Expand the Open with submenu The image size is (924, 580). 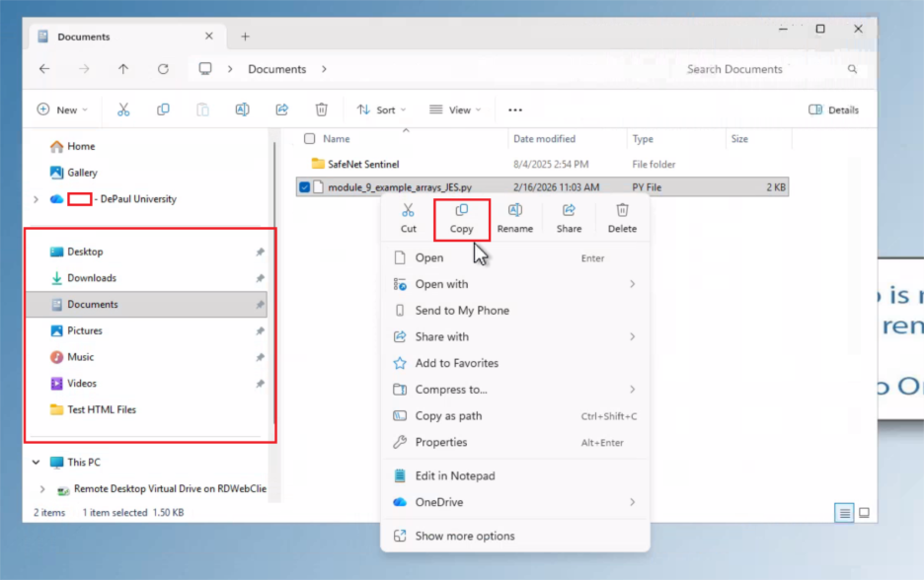[x=513, y=284]
